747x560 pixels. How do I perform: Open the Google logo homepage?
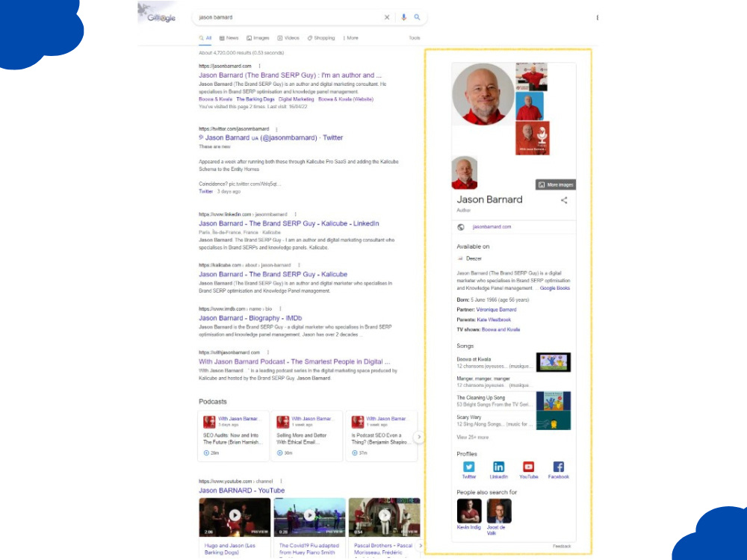[161, 18]
